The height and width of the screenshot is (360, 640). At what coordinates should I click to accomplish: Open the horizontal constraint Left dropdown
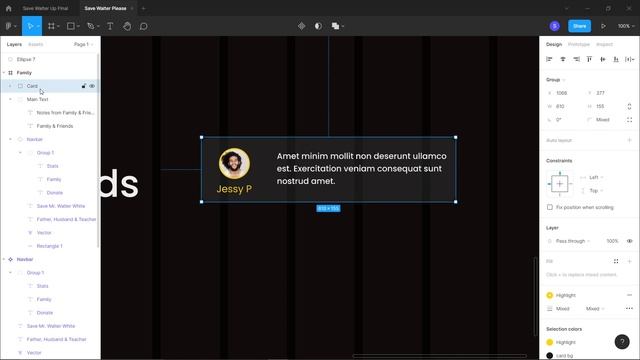(x=596, y=177)
